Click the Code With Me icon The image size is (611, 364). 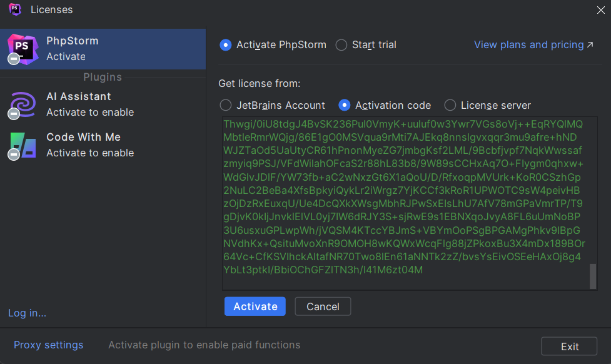point(23,145)
